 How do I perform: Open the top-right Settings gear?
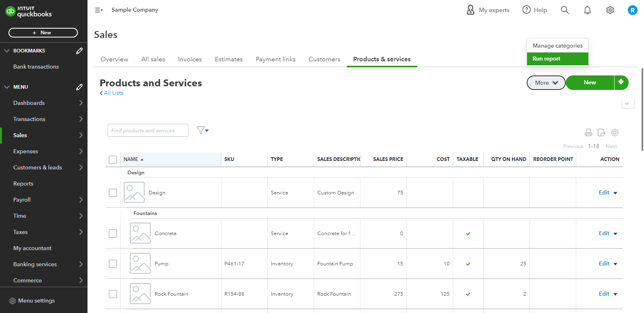coord(610,10)
